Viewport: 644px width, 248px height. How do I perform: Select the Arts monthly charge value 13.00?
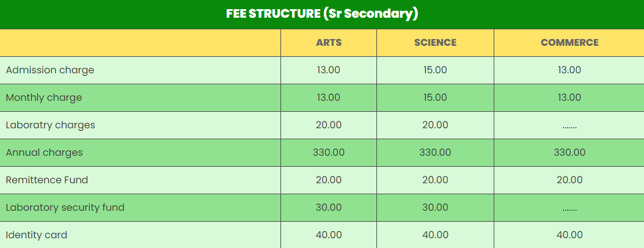click(329, 98)
